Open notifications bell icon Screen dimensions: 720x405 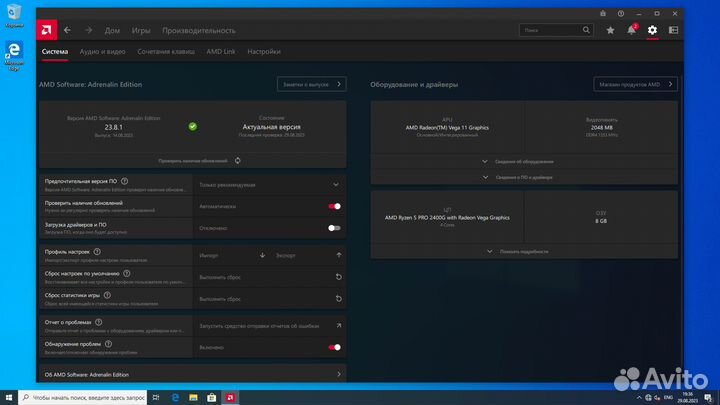coord(631,30)
